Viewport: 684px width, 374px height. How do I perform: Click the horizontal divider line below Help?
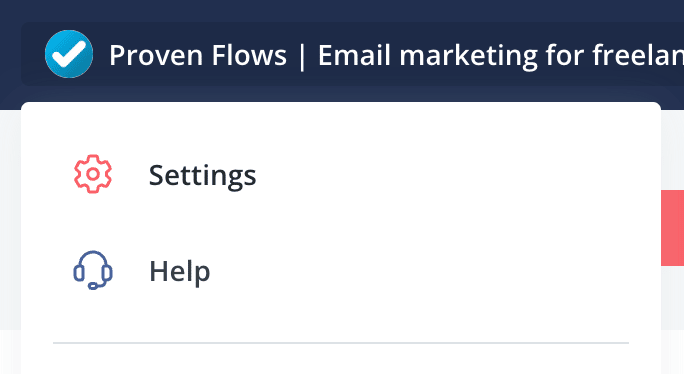pos(341,343)
